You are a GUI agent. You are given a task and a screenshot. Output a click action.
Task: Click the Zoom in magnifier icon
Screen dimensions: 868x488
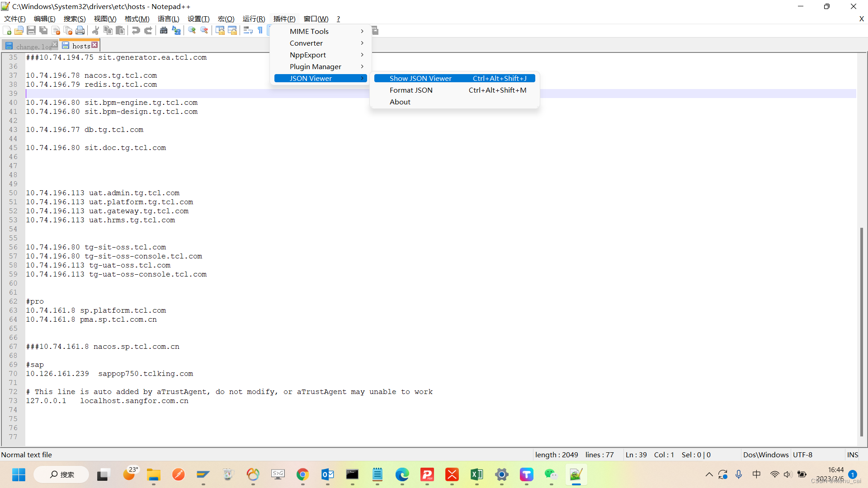(192, 31)
